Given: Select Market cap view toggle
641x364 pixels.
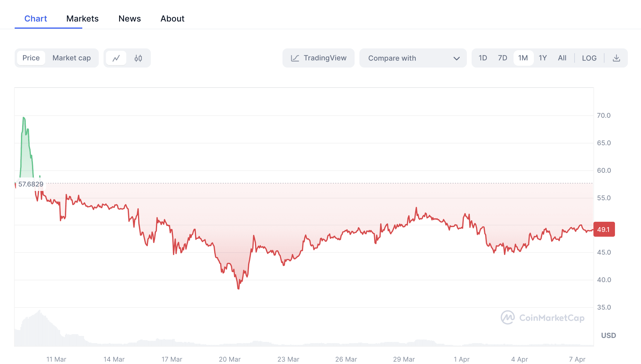Looking at the screenshot, I should [x=72, y=58].
